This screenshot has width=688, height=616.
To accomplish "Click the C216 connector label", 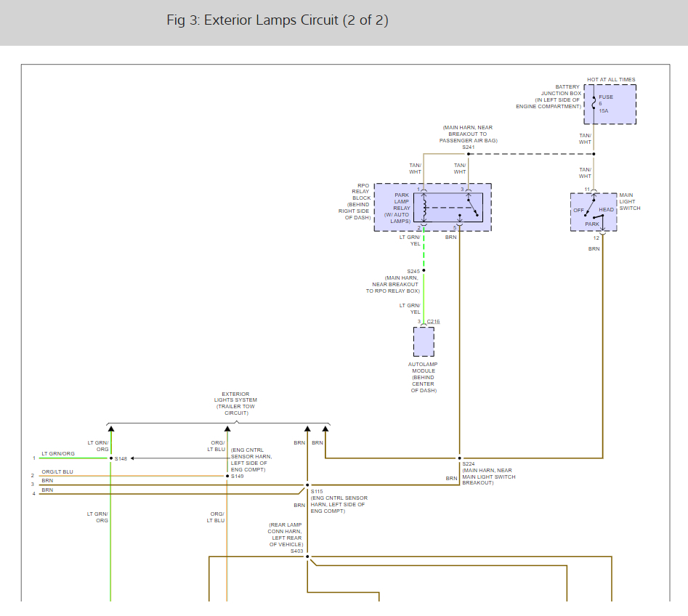I will (x=433, y=321).
